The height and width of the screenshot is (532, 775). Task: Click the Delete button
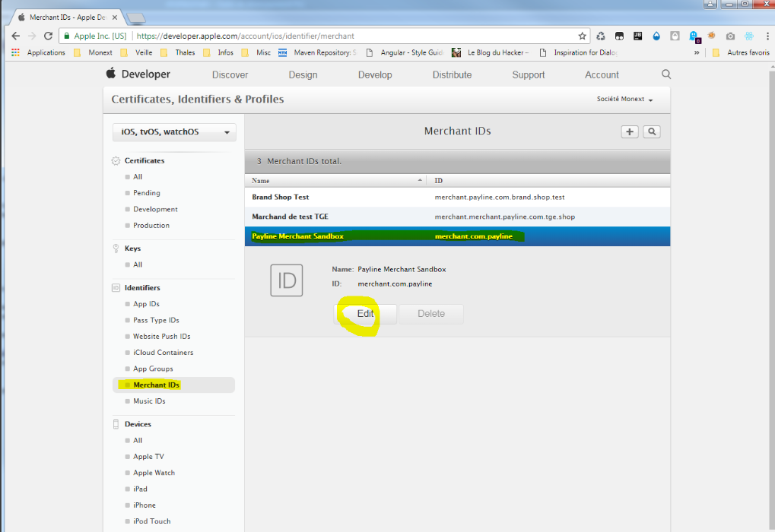(x=431, y=314)
